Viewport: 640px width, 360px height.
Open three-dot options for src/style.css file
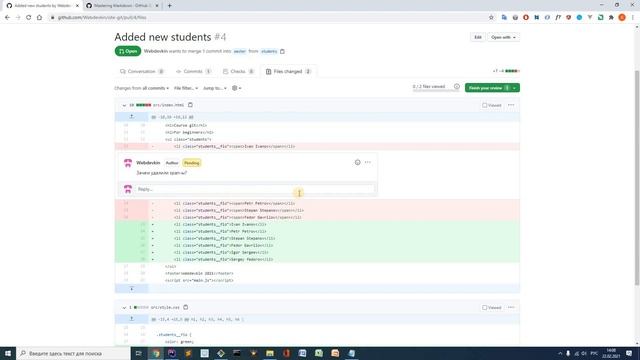[511, 307]
